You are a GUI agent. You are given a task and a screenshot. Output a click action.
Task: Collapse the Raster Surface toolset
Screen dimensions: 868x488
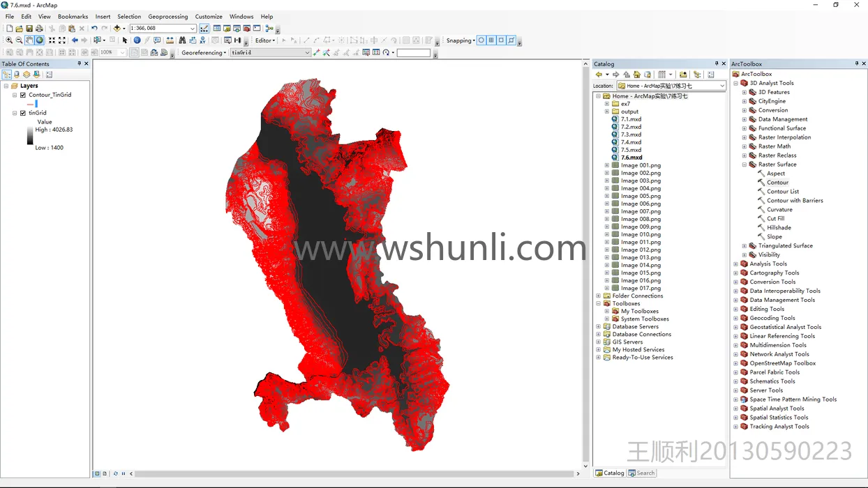click(744, 165)
